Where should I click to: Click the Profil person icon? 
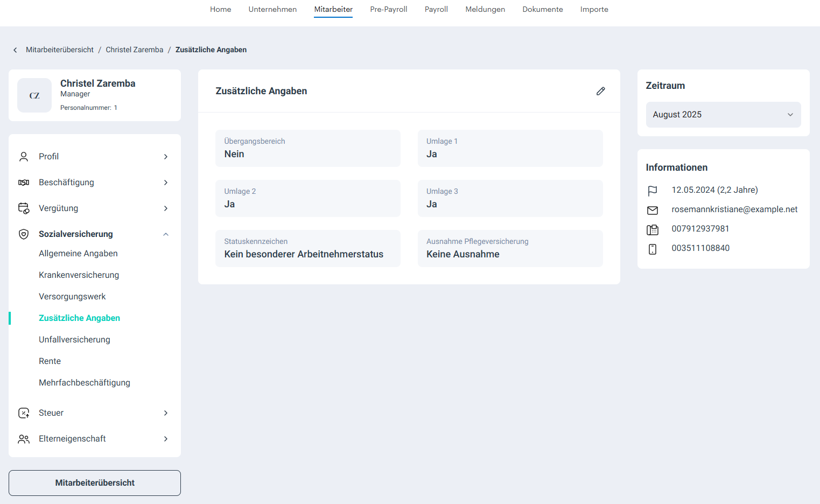[x=24, y=157]
